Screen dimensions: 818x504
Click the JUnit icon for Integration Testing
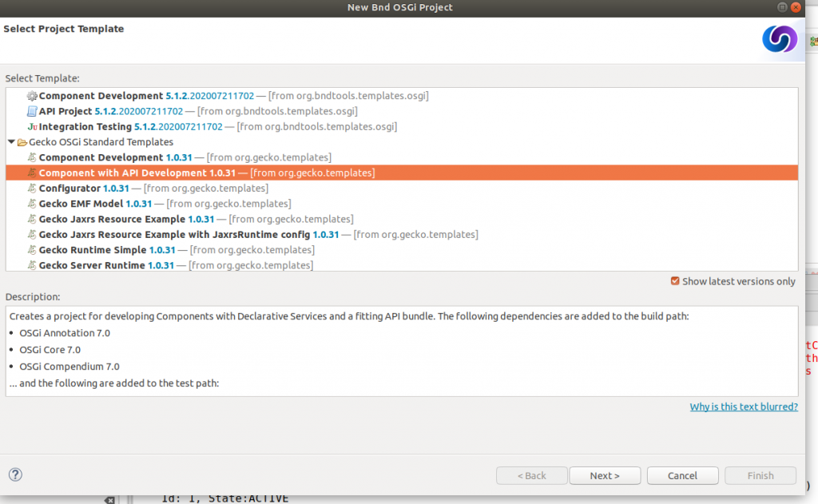click(x=32, y=127)
